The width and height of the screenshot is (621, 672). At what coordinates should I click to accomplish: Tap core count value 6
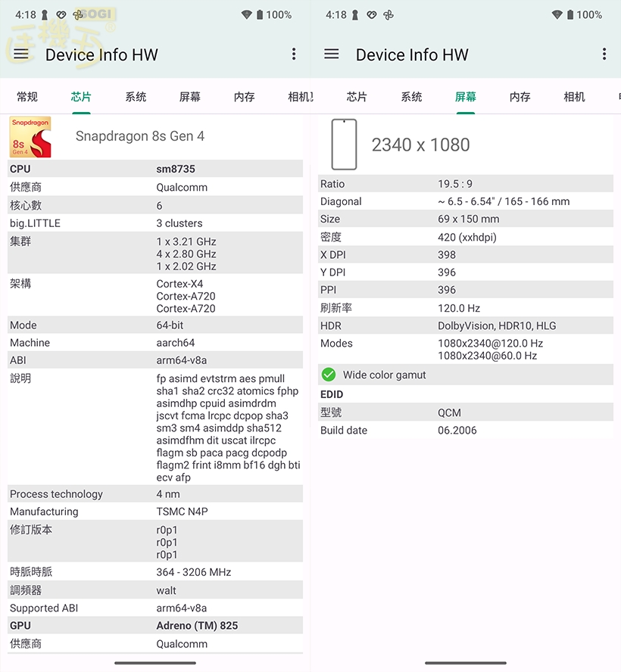pyautogui.click(x=159, y=206)
